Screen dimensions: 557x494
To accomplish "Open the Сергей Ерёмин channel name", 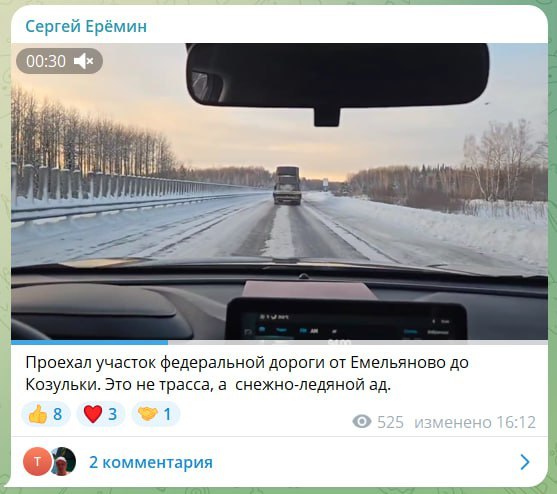I will (x=86, y=26).
